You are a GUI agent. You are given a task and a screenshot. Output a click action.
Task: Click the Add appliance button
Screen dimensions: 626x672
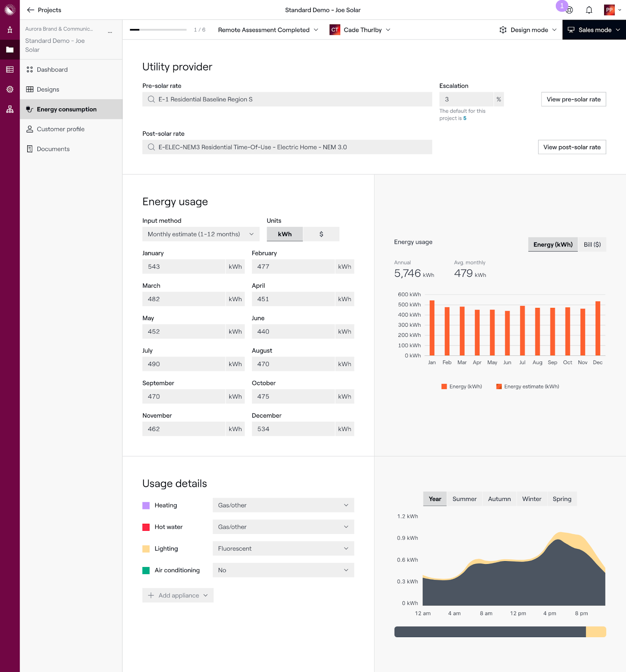[x=178, y=596]
